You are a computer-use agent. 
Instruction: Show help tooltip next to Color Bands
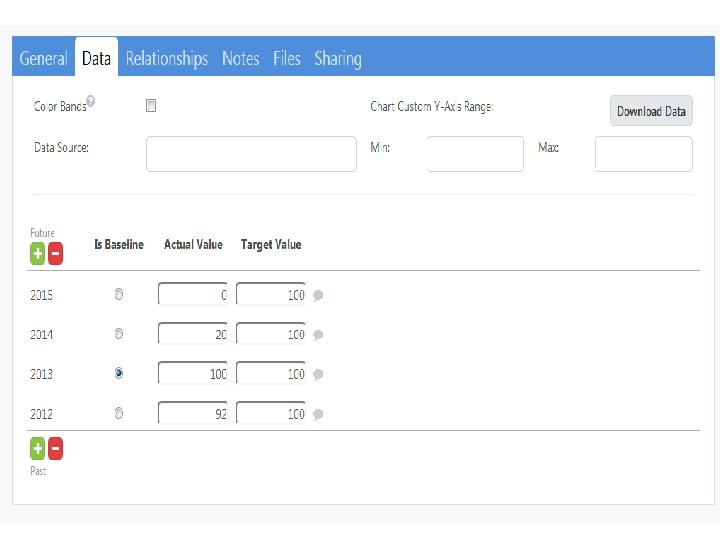coord(91,101)
